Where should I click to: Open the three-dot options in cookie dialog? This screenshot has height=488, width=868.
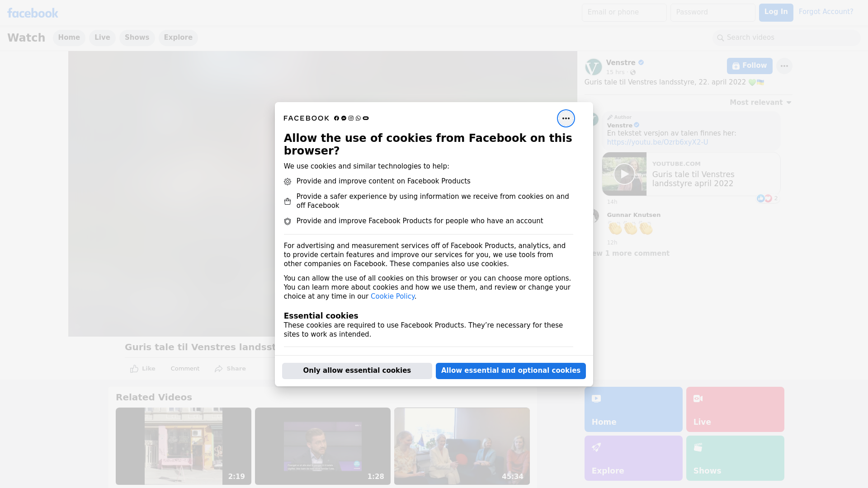click(566, 118)
